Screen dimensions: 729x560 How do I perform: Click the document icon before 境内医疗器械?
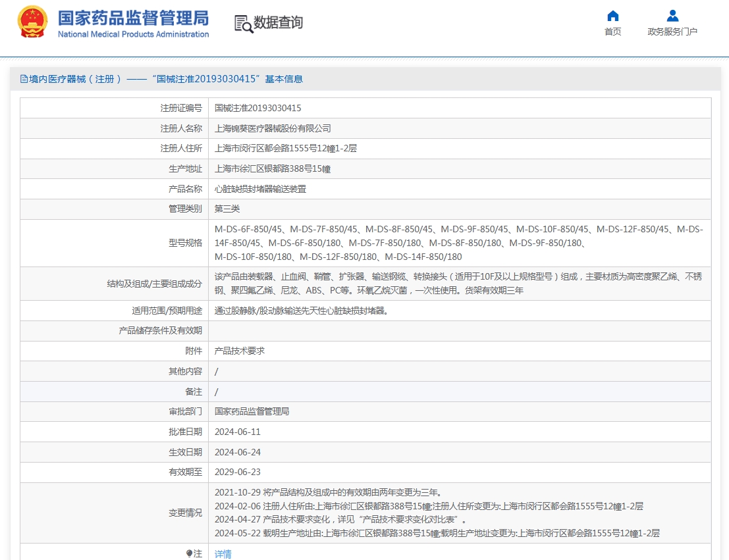24,79
